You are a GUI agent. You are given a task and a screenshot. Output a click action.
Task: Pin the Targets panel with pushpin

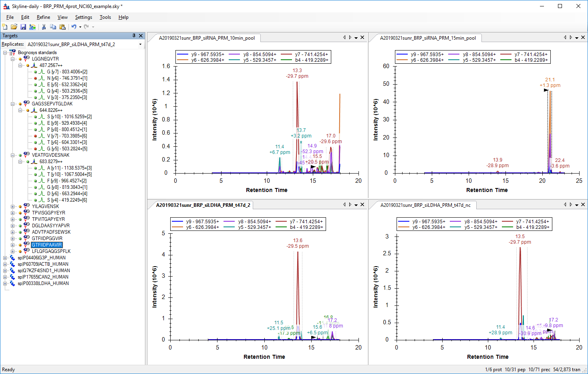pos(134,36)
